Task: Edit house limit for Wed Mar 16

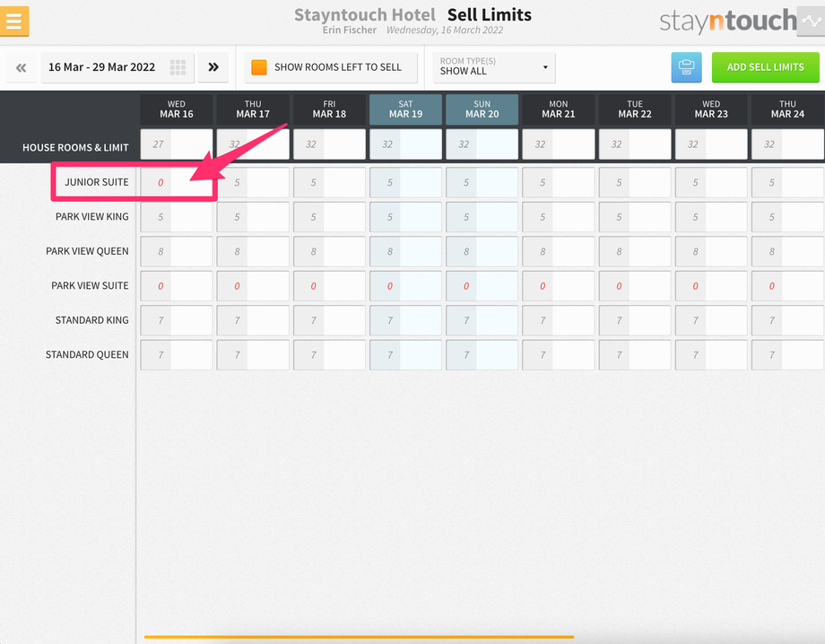Action: 192,144
